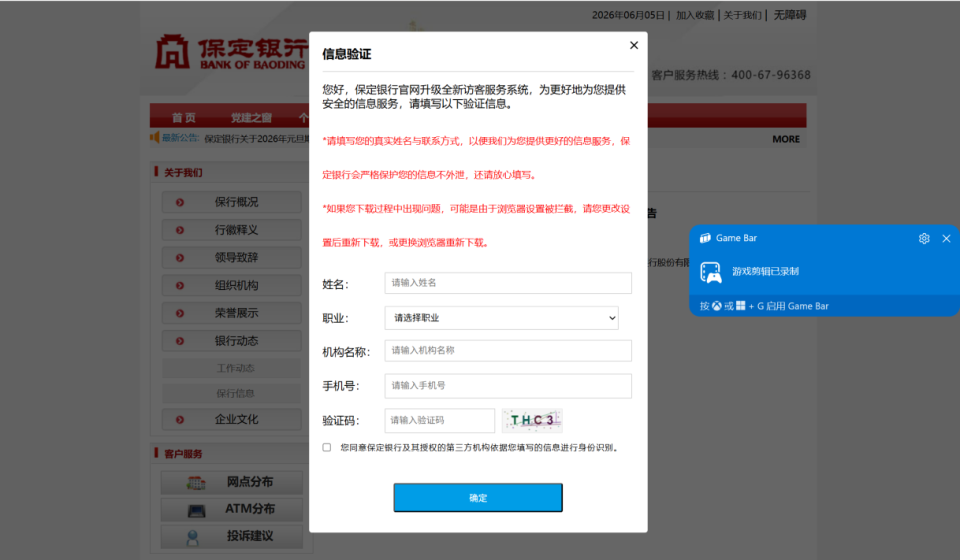Collapse the 银行动态 sidebar section
960x560 pixels.
point(231,341)
